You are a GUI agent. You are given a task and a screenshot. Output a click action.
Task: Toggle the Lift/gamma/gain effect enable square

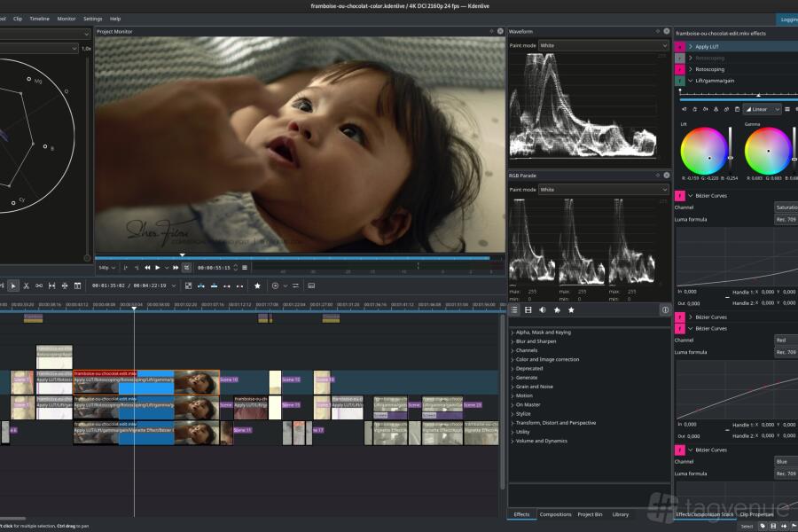[x=680, y=81]
